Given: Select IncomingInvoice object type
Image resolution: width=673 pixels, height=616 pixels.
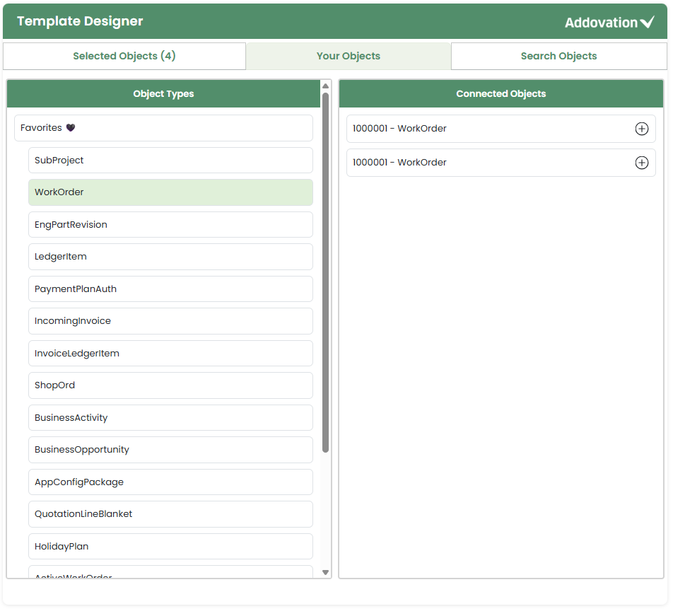Looking at the screenshot, I should pos(170,321).
